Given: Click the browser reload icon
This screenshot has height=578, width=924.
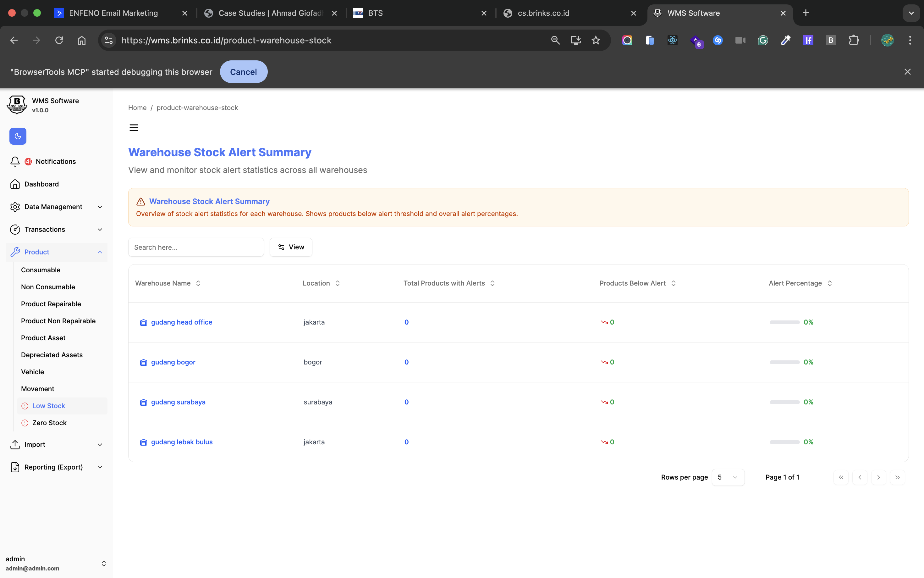Looking at the screenshot, I should point(59,40).
